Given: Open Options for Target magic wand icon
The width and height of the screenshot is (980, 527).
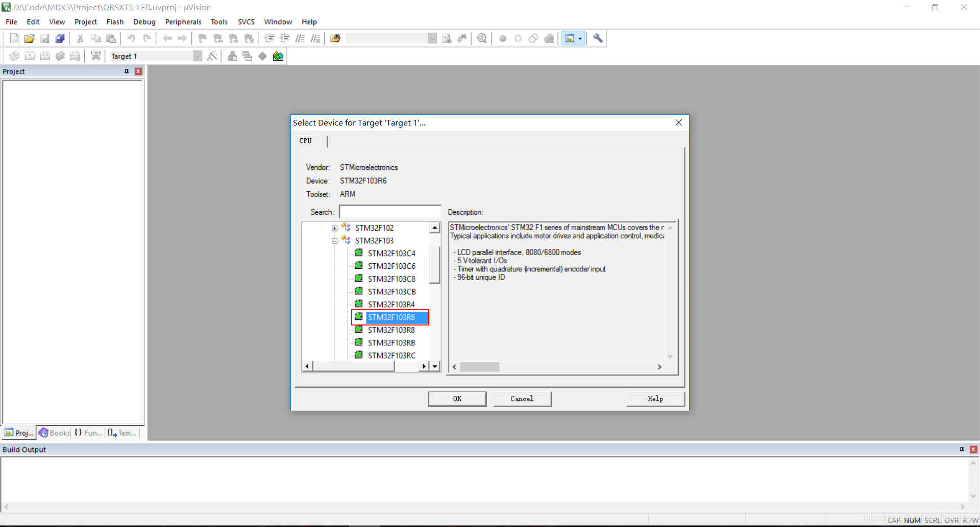Looking at the screenshot, I should 212,56.
